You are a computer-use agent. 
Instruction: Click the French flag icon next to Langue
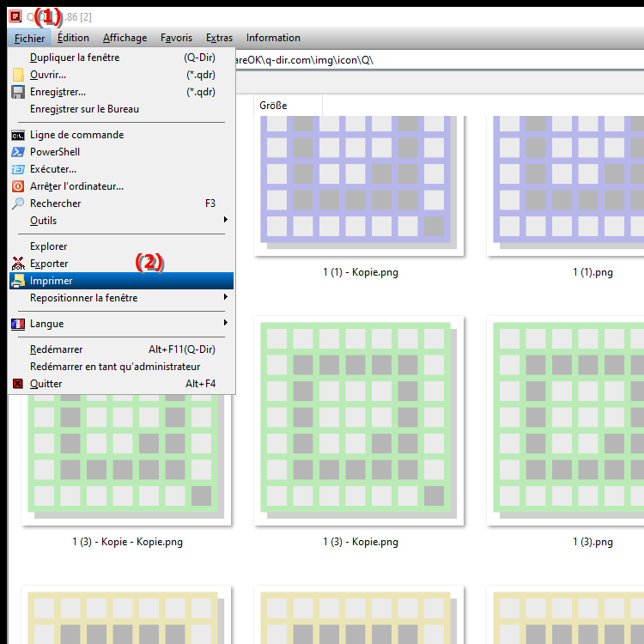point(18,324)
